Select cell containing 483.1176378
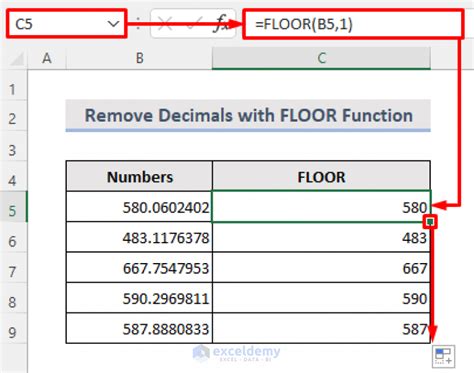474x373 pixels. pos(139,237)
